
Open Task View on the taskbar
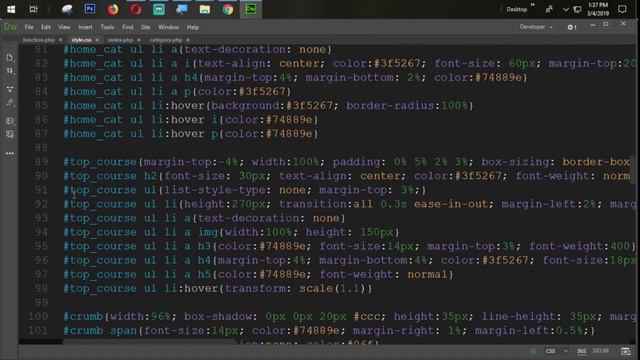click(33, 9)
